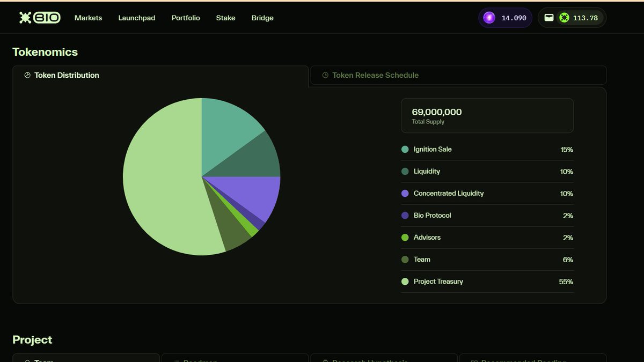This screenshot has width=644, height=362.
Task: Open the Stake page
Action: tap(226, 18)
